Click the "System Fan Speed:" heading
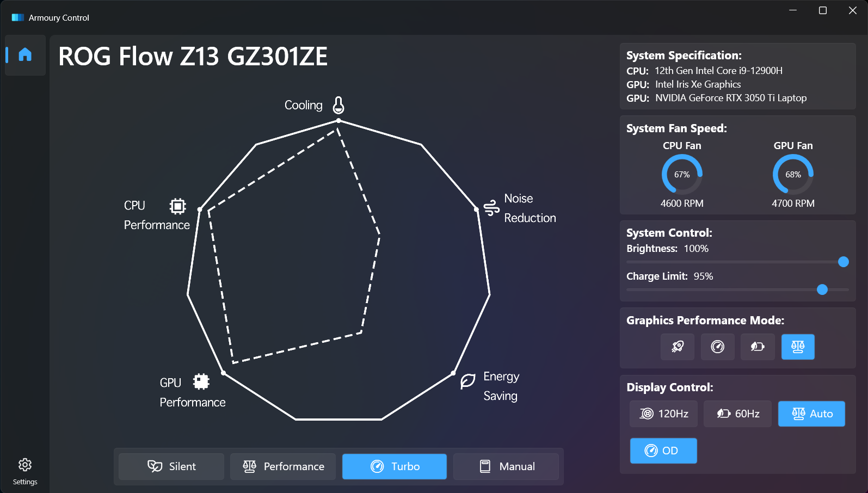The height and width of the screenshot is (493, 868). click(x=676, y=128)
